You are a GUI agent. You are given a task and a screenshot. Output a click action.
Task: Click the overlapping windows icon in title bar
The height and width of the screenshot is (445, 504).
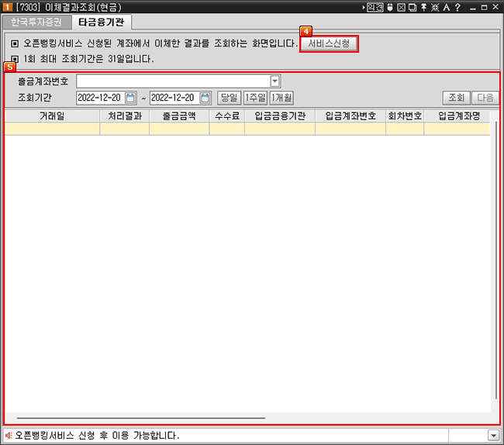tap(412, 7)
